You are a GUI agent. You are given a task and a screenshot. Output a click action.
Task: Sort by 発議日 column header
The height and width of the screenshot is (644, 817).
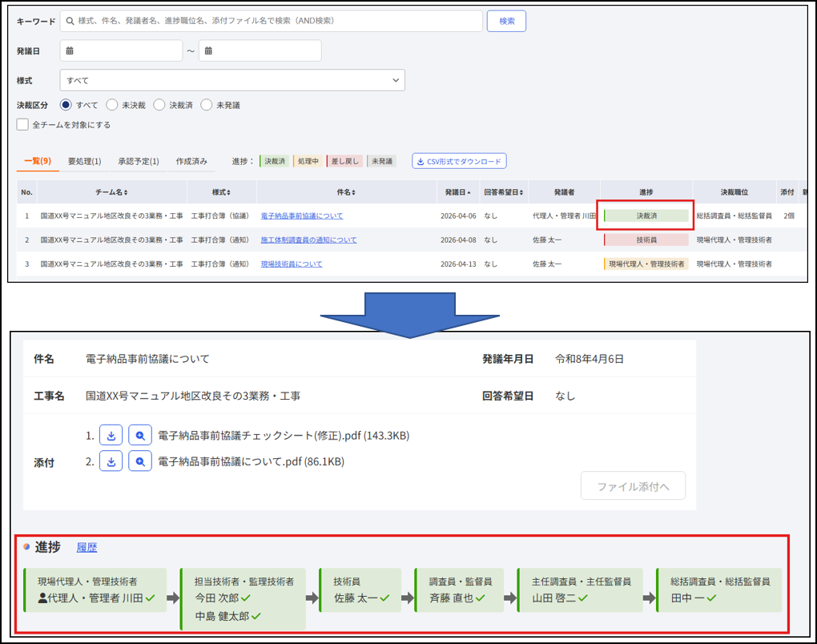pyautogui.click(x=457, y=192)
